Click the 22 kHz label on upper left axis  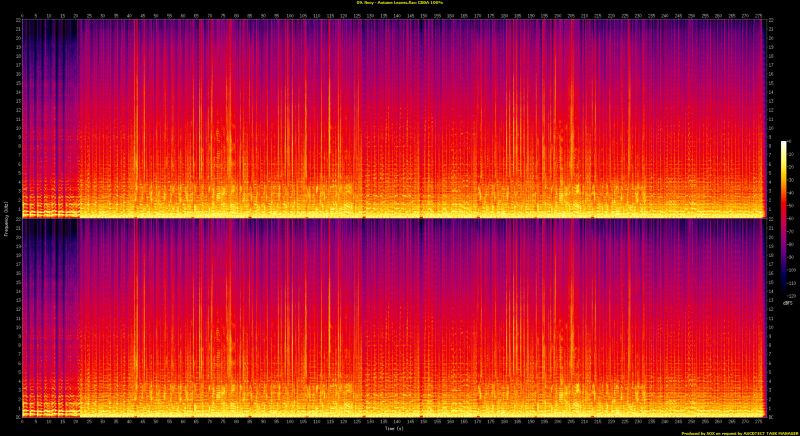(x=16, y=22)
